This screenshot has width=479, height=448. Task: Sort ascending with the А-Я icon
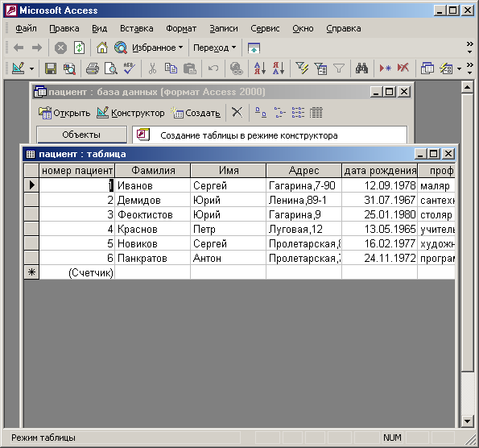260,68
